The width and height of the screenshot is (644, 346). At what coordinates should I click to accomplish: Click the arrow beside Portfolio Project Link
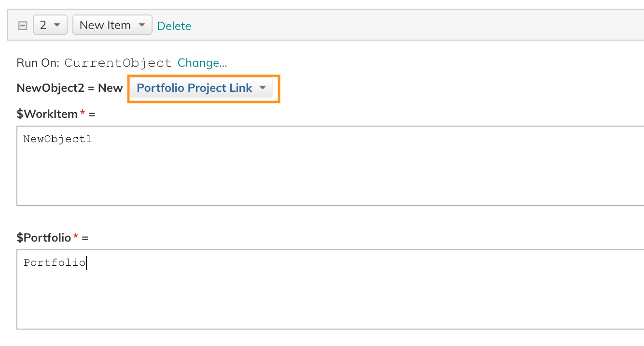pyautogui.click(x=263, y=88)
